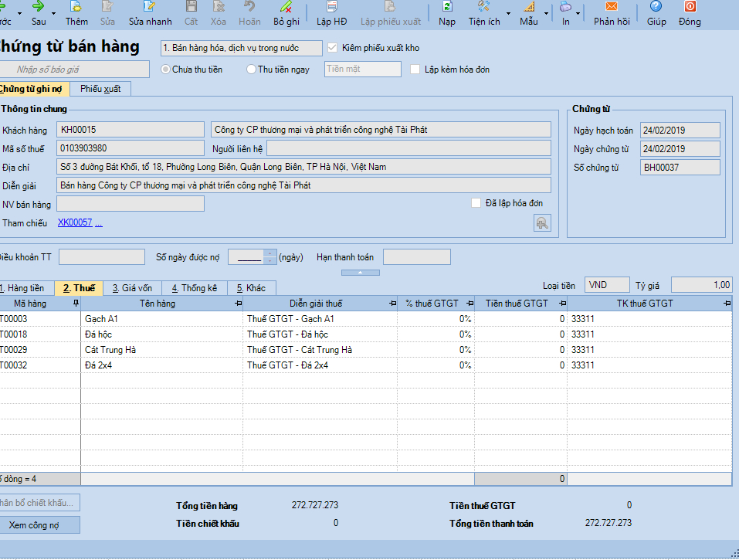Image resolution: width=739 pixels, height=560 pixels.
Task: Open the 4. Thống kê tab
Action: coord(194,288)
